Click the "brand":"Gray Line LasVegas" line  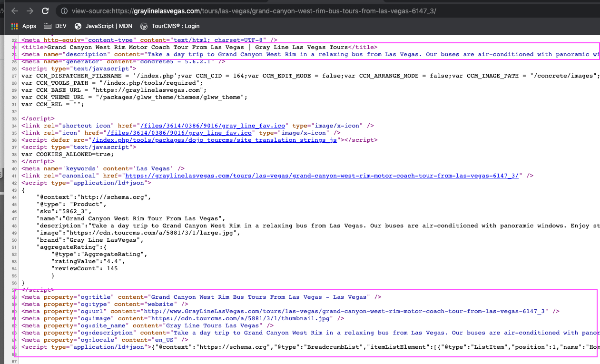point(90,240)
